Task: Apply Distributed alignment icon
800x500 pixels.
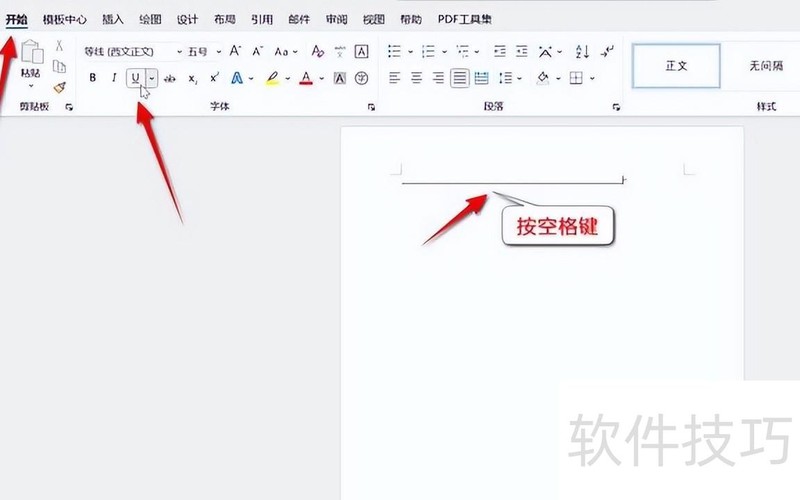Action: tap(481, 78)
